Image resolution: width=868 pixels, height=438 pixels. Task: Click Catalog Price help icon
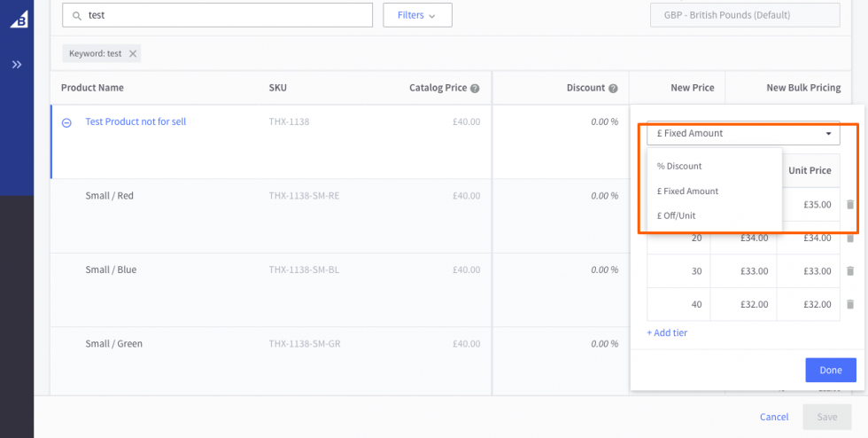475,89
